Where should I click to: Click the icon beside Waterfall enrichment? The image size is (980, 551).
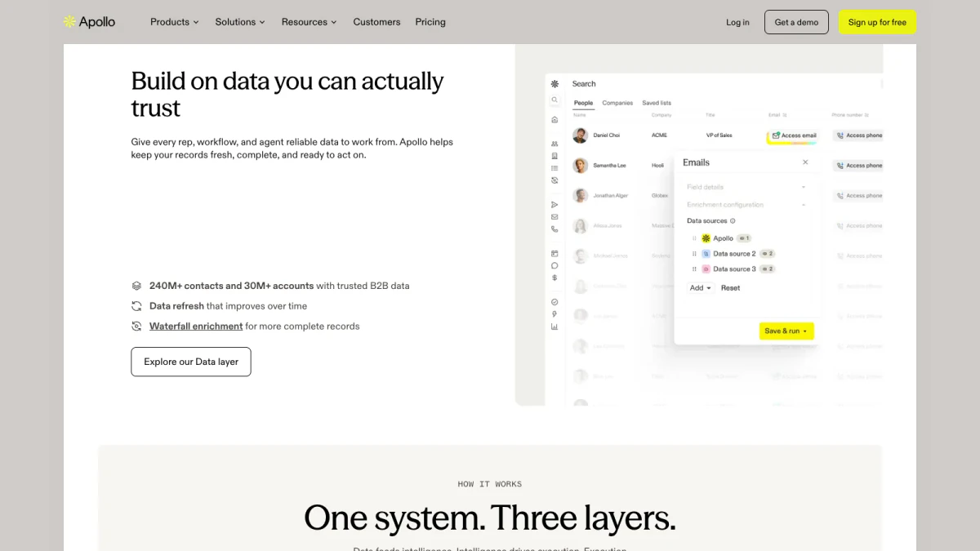[x=136, y=326]
